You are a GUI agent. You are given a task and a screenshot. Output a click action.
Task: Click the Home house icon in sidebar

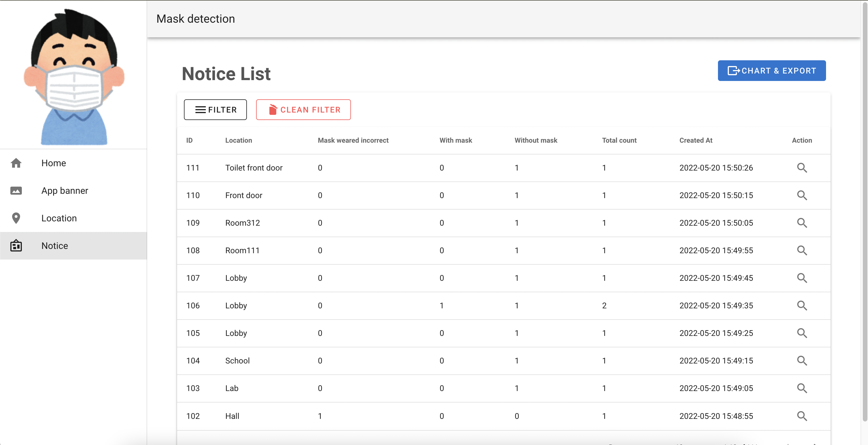(16, 163)
